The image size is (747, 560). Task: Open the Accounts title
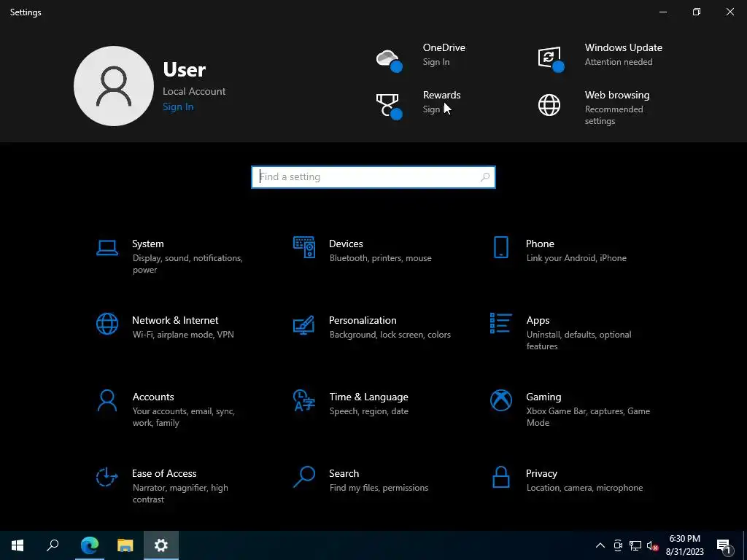point(153,397)
